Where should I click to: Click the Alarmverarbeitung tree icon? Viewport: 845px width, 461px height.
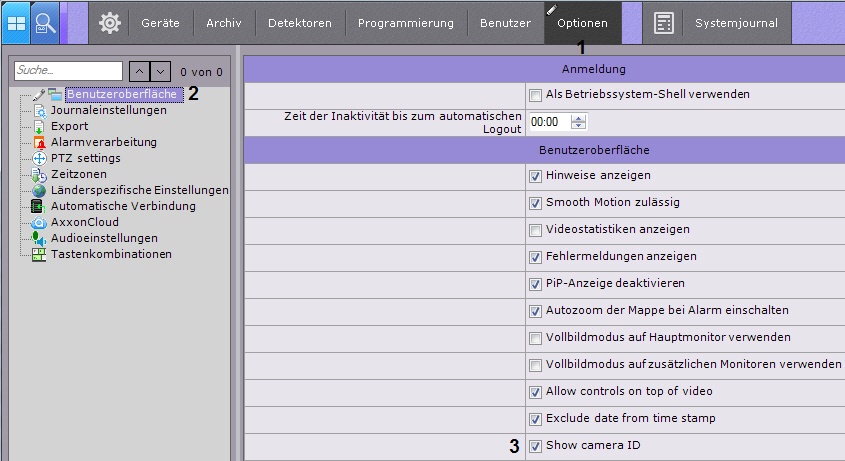click(40, 143)
